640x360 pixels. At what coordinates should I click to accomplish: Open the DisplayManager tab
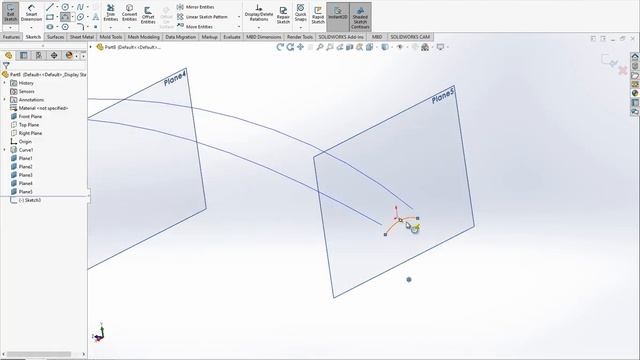pos(69,55)
